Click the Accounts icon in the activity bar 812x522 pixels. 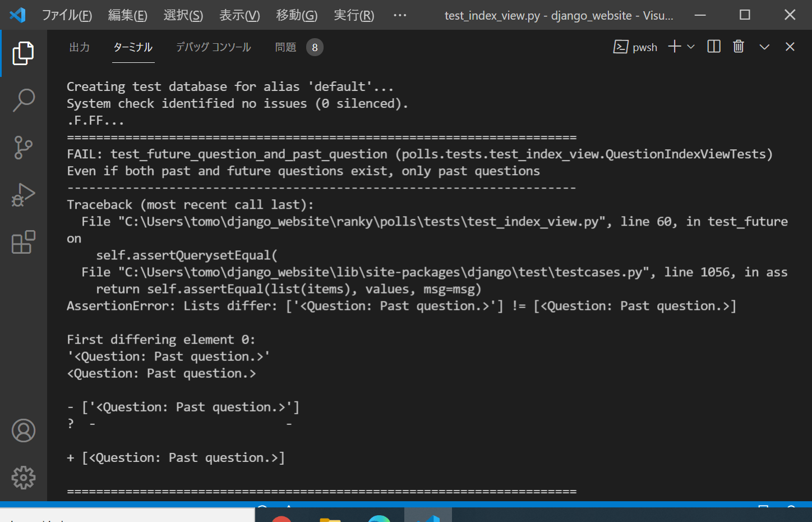pyautogui.click(x=23, y=431)
